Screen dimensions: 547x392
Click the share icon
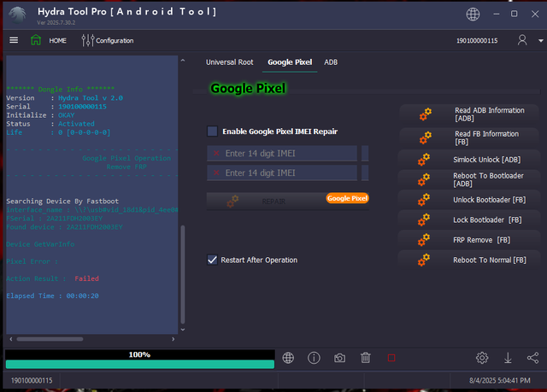click(532, 358)
